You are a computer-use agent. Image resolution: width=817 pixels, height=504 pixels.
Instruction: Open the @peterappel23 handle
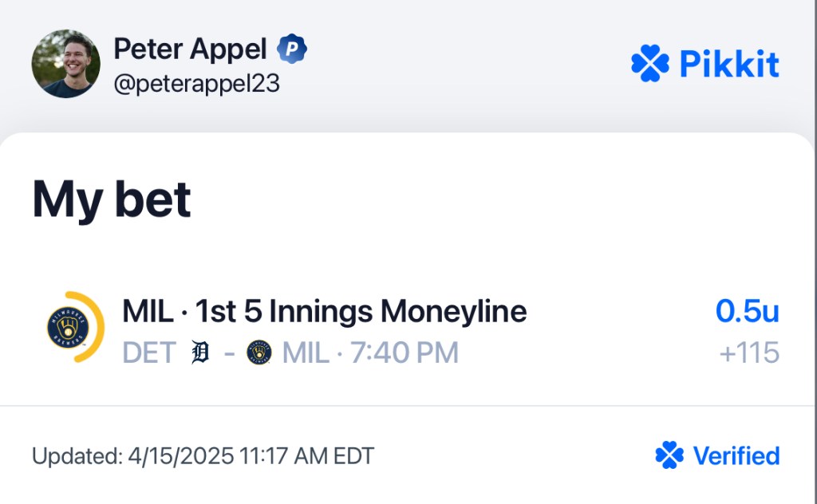pyautogui.click(x=197, y=83)
